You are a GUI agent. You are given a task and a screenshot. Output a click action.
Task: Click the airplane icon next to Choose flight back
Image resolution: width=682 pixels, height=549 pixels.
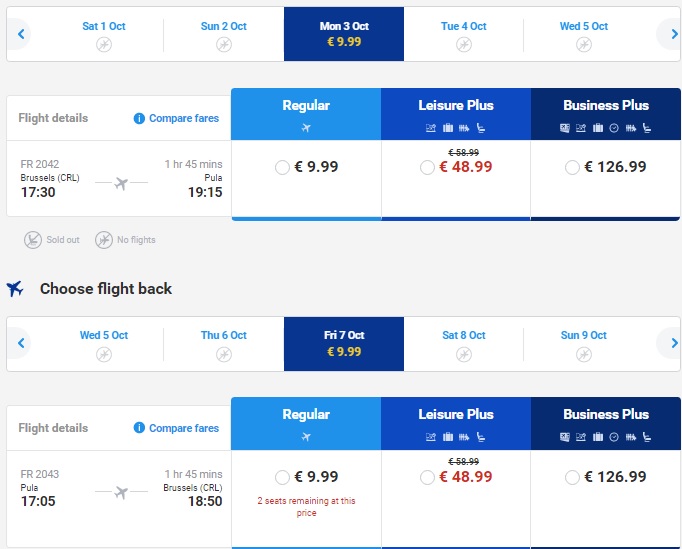tap(15, 288)
